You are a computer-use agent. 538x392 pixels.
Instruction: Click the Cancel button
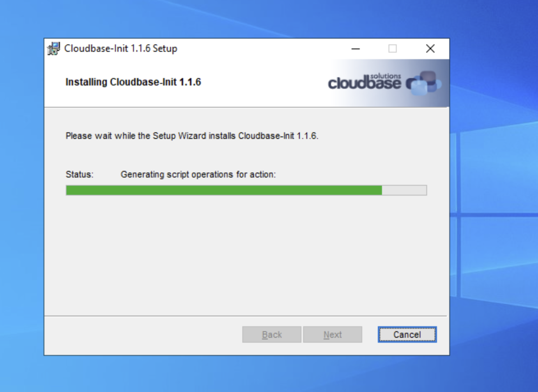coord(407,334)
